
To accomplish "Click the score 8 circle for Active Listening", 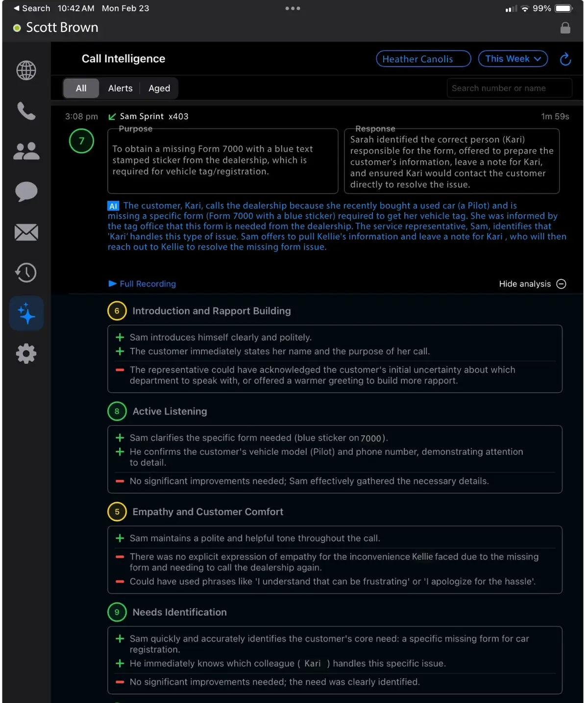I will (x=117, y=411).
